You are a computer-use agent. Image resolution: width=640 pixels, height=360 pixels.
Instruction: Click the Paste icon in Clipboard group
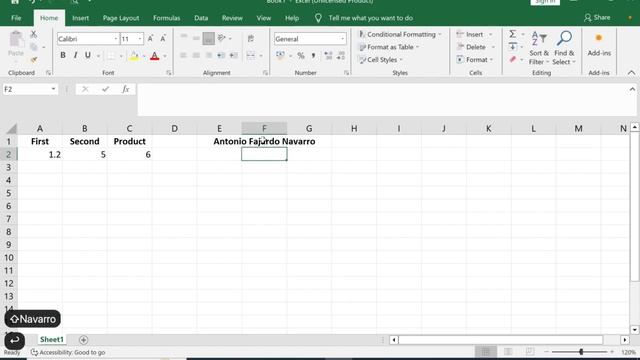16,40
